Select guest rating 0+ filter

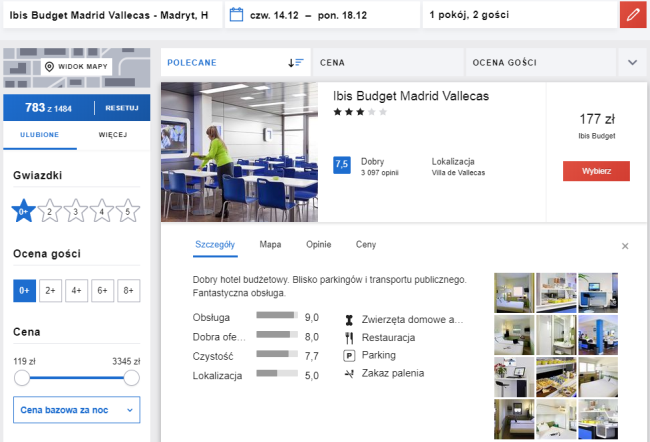pyautogui.click(x=24, y=291)
